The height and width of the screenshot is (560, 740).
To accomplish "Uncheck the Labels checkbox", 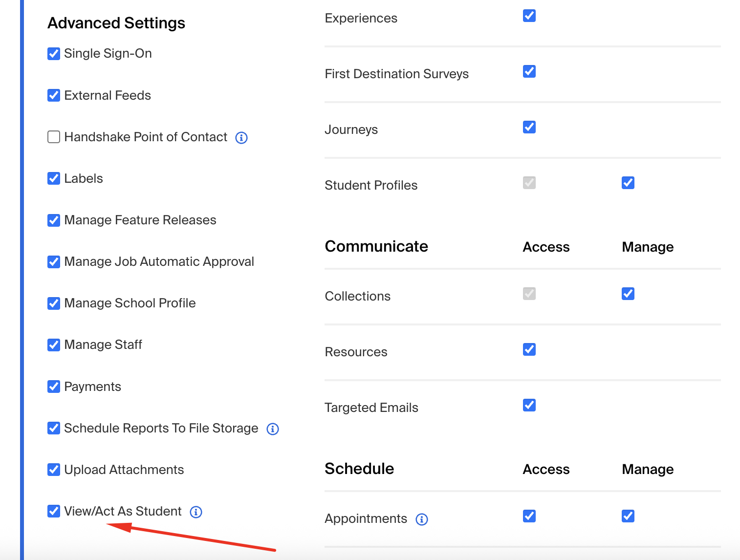I will (x=54, y=178).
